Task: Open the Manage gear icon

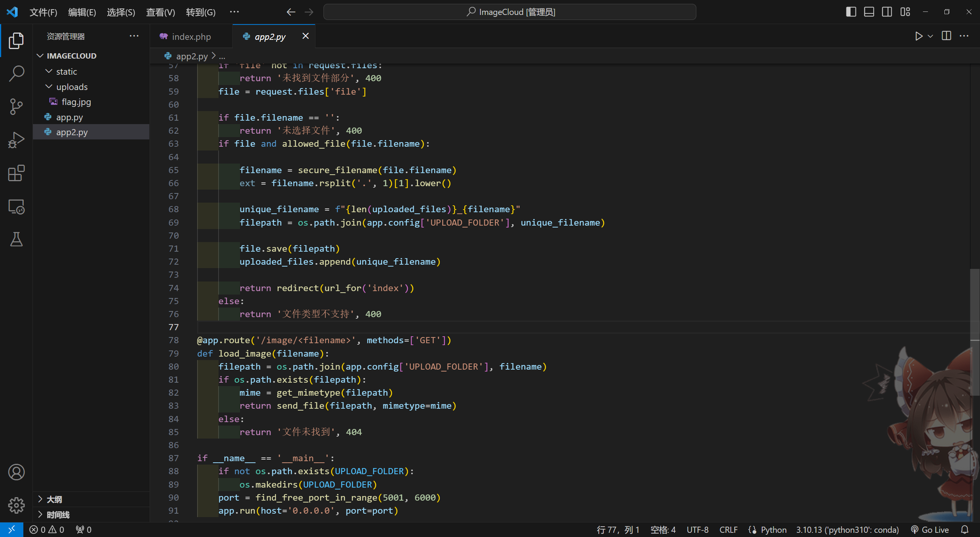Action: pyautogui.click(x=16, y=505)
